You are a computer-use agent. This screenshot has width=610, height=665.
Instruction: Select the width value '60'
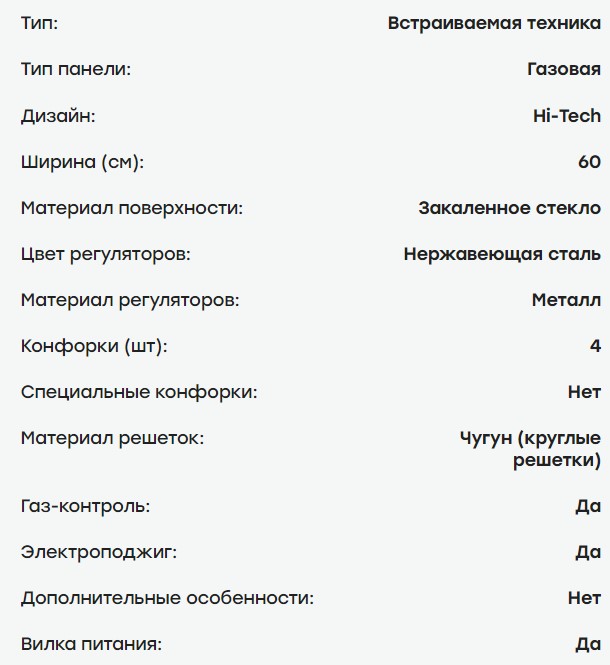(x=589, y=162)
